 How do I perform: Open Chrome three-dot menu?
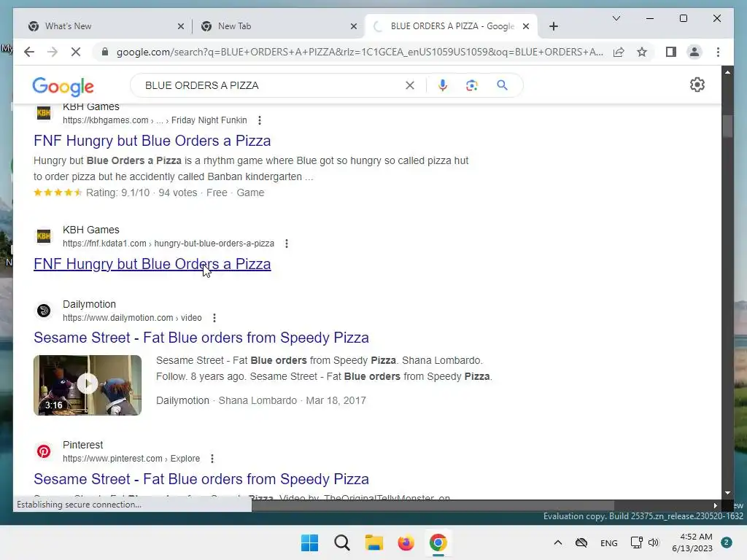pyautogui.click(x=718, y=52)
